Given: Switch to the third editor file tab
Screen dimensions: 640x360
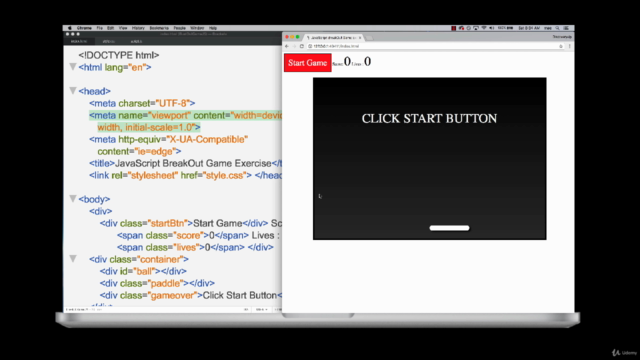Looking at the screenshot, I should [136, 41].
